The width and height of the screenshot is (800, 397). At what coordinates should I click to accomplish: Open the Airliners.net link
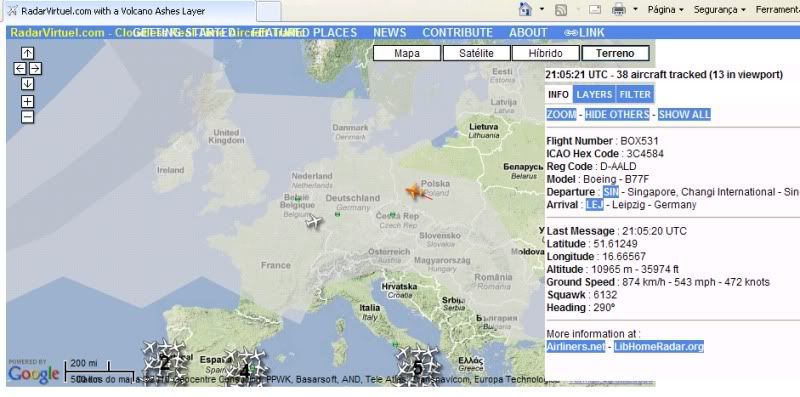point(576,346)
